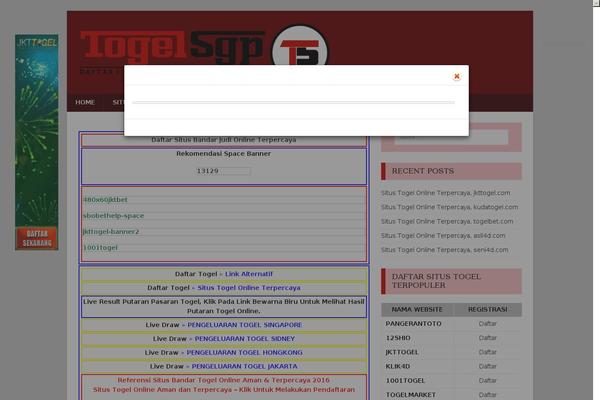The height and width of the screenshot is (400, 600).
Task: Open recent post about seni4d.com
Action: [445, 250]
